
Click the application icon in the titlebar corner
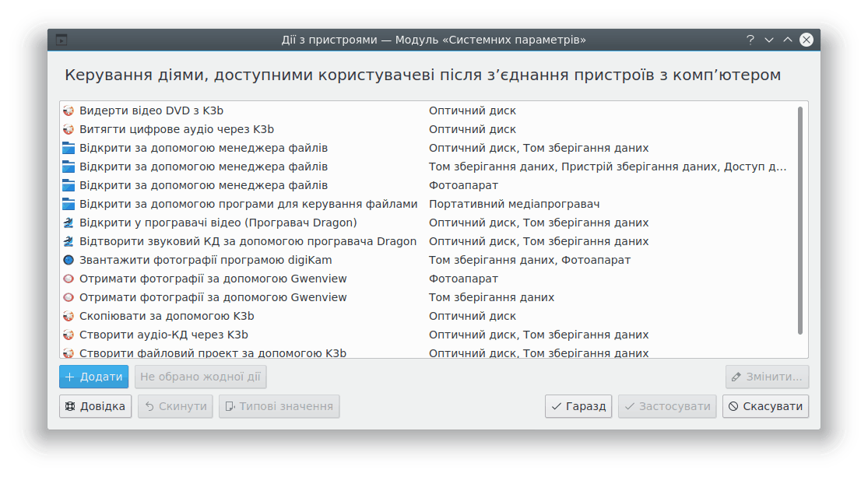pyautogui.click(x=61, y=39)
